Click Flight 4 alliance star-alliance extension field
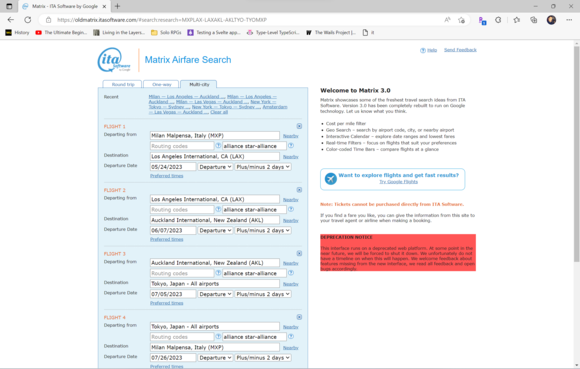580x369 pixels. coord(254,337)
